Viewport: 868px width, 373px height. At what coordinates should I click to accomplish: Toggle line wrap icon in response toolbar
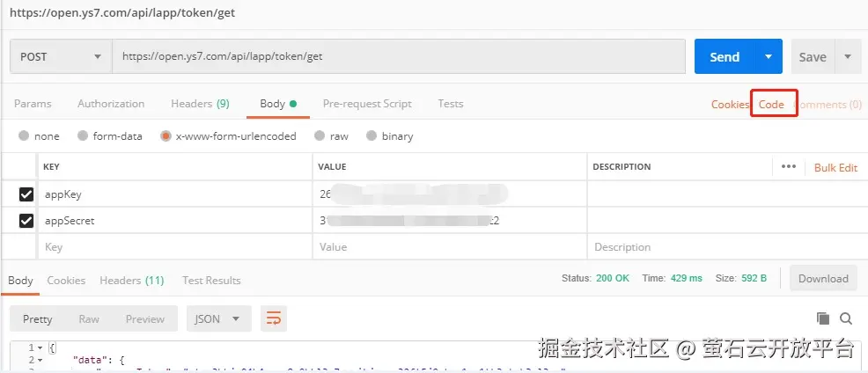pos(274,318)
